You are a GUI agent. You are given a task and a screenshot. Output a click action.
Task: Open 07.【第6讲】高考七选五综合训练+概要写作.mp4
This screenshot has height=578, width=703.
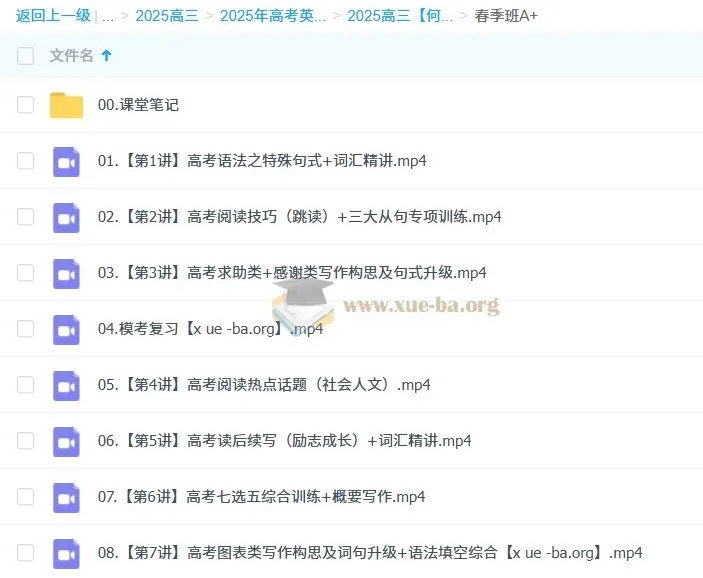[x=261, y=497]
